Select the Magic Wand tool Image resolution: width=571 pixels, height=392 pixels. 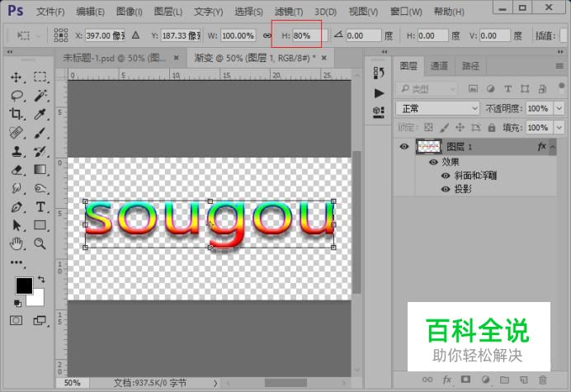click(40, 96)
